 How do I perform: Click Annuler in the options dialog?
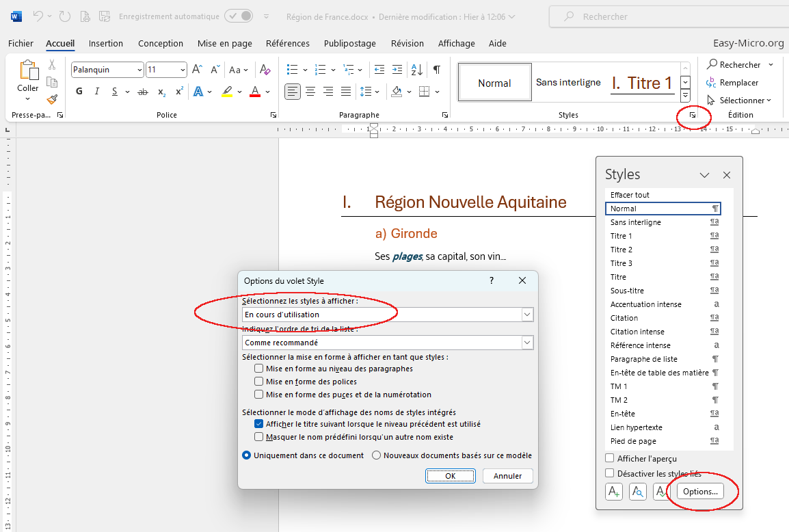(x=507, y=476)
